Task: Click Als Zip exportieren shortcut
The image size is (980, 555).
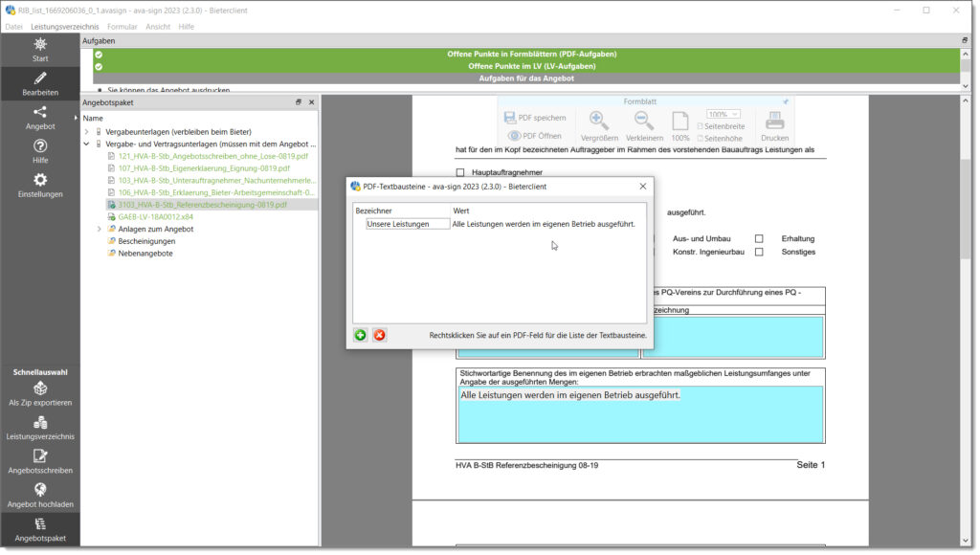Action: [x=40, y=393]
